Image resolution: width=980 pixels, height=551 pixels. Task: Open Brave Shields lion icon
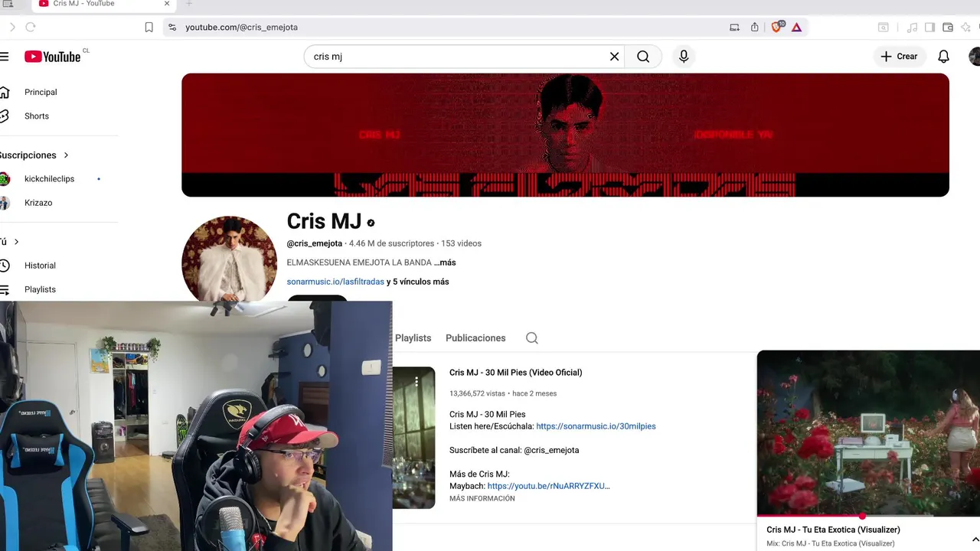(777, 27)
